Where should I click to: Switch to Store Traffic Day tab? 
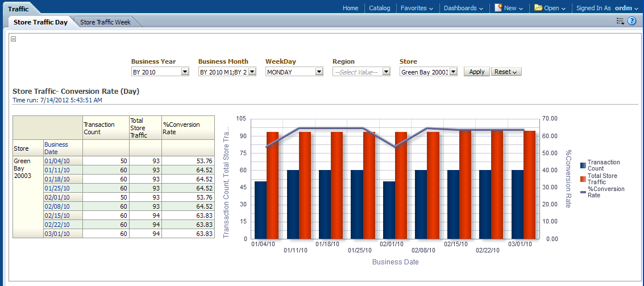tap(41, 22)
